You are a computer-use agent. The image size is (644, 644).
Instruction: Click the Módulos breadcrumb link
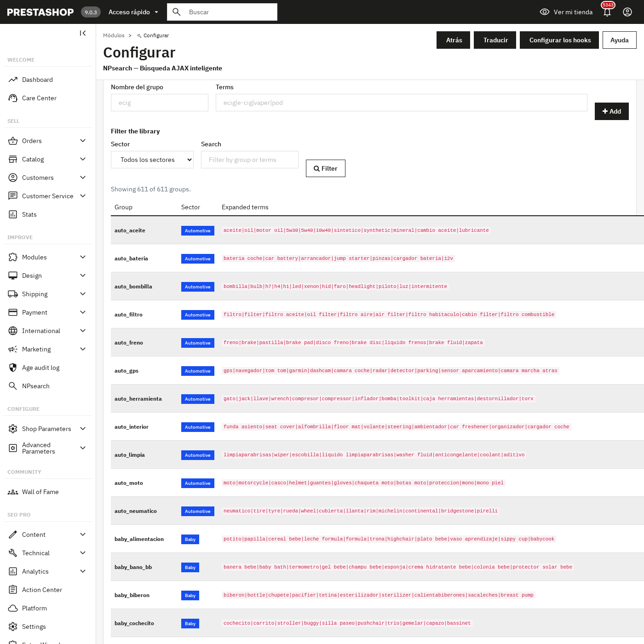pyautogui.click(x=114, y=35)
